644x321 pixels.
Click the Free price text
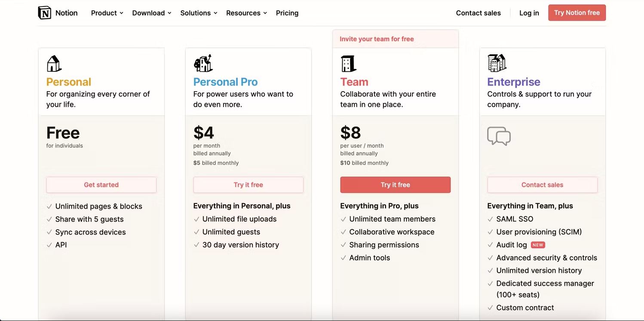(63, 133)
